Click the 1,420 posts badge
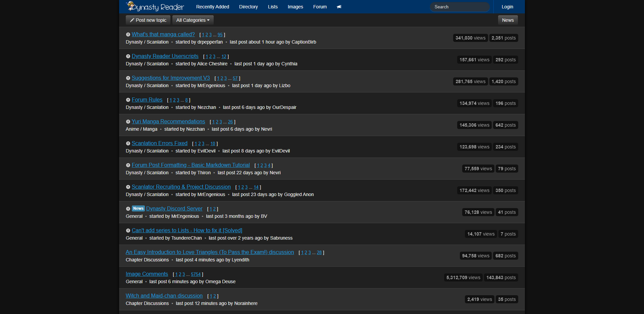The width and height of the screenshot is (644, 314). [503, 81]
